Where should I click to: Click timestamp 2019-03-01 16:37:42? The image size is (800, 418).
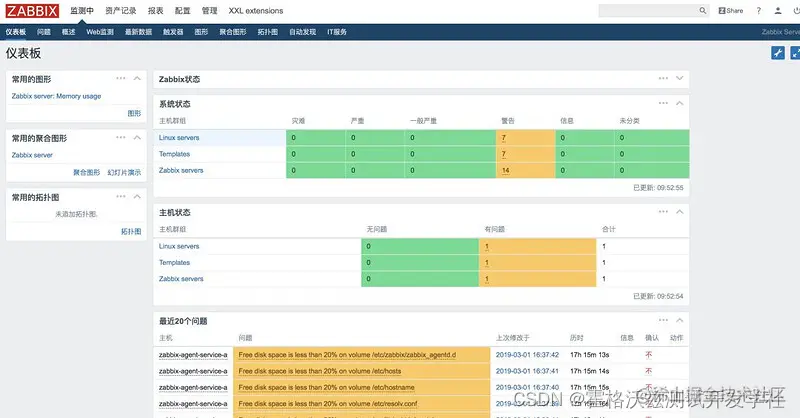pyautogui.click(x=527, y=355)
